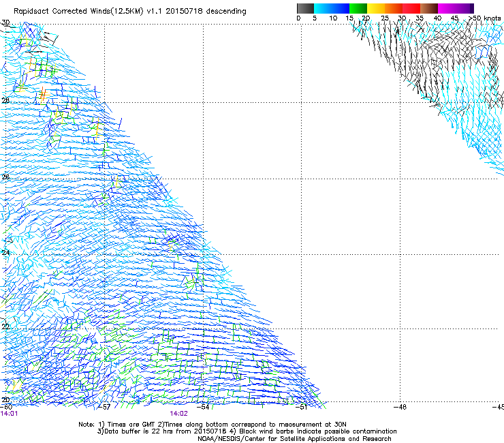Click the purple time stamp '14:01'

pos(9,414)
